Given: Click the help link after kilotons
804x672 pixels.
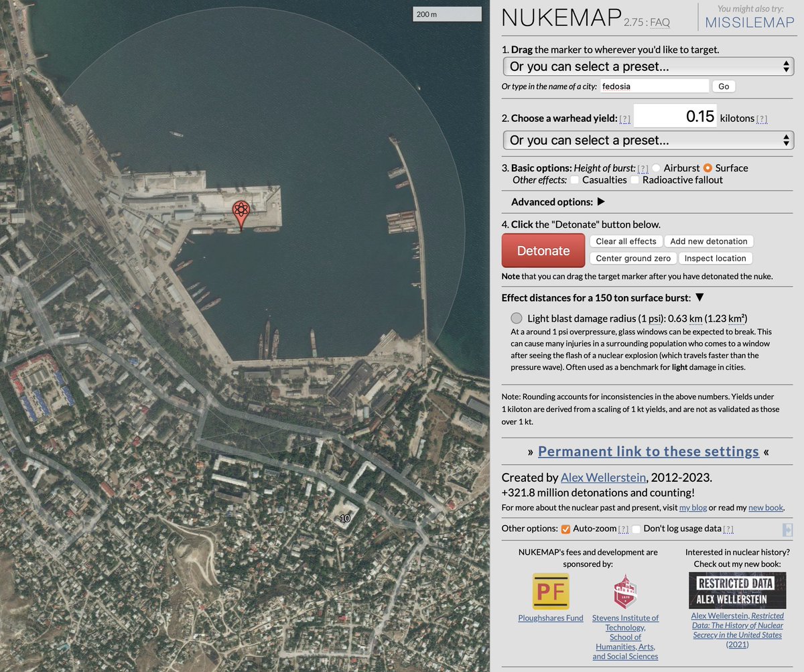Looking at the screenshot, I should [x=762, y=119].
